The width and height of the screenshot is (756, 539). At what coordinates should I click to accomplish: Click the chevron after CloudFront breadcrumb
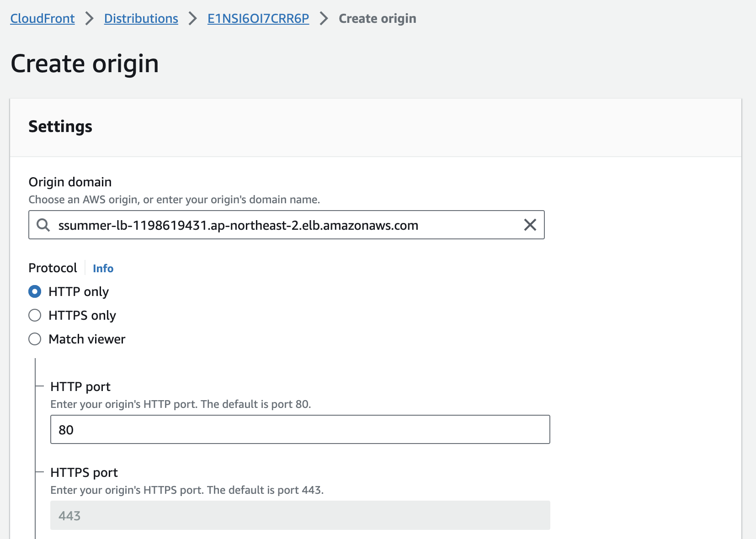pos(90,19)
